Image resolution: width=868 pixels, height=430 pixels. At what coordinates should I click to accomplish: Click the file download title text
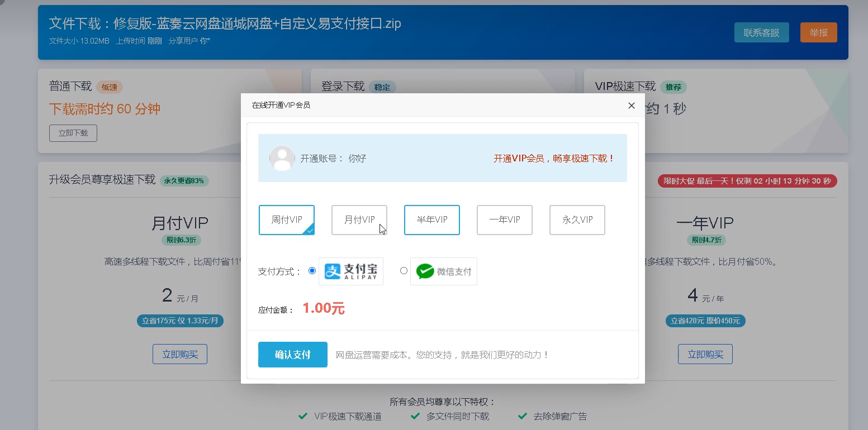click(225, 23)
